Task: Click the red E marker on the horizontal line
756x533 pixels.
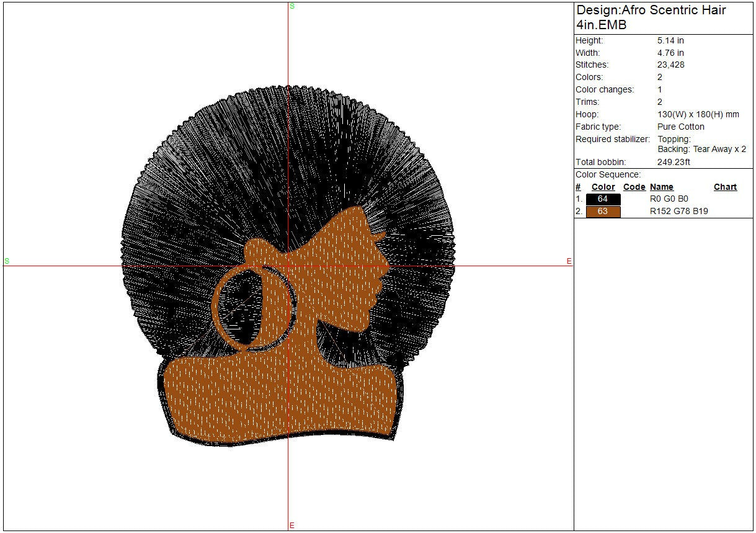Action: (569, 261)
